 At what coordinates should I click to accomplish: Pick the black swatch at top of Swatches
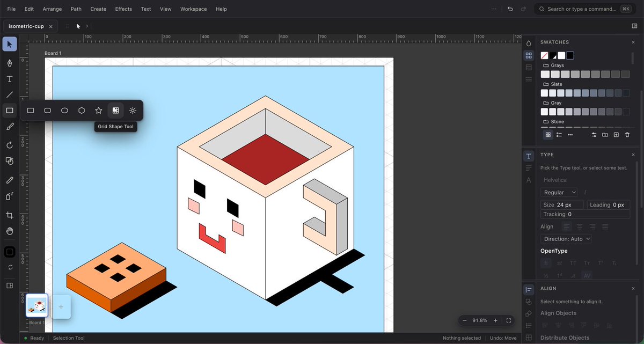570,55
